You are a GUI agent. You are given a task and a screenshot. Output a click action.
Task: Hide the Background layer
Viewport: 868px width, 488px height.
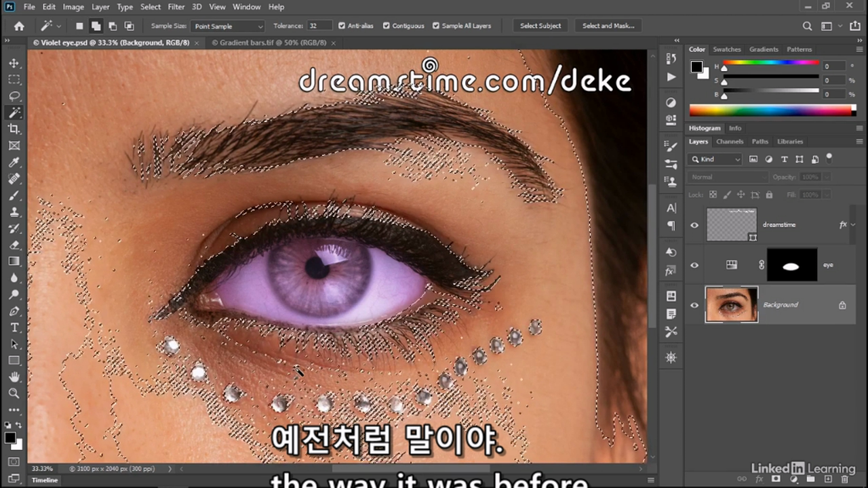[x=694, y=305]
